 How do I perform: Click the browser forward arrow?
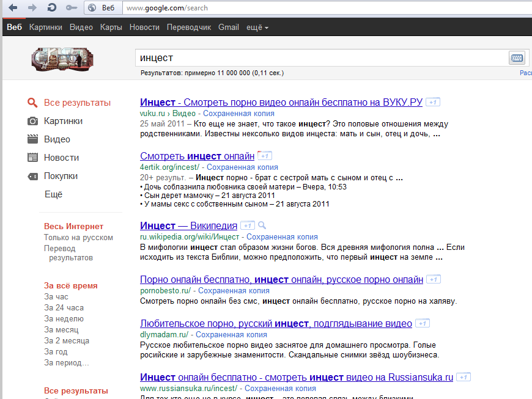tap(32, 7)
